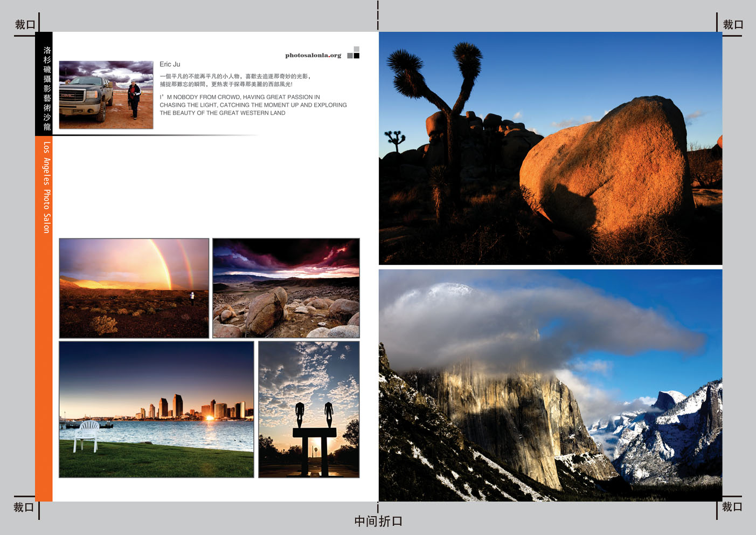Open the purple sky boulders photo
756x535 pixels.
(x=286, y=288)
